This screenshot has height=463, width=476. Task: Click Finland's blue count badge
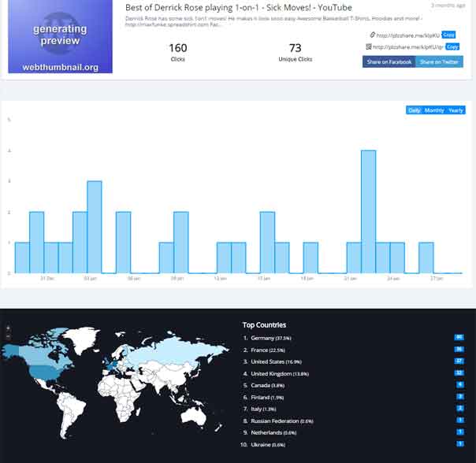(x=460, y=397)
